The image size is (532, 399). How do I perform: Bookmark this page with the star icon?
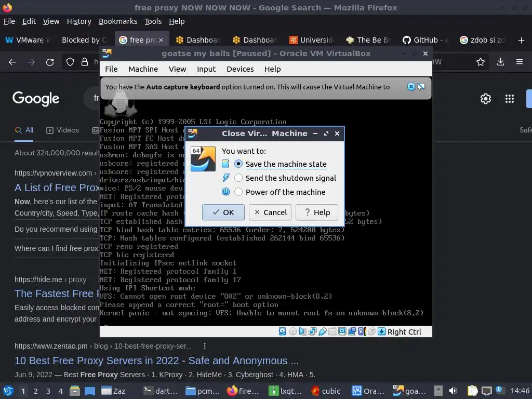click(x=481, y=62)
